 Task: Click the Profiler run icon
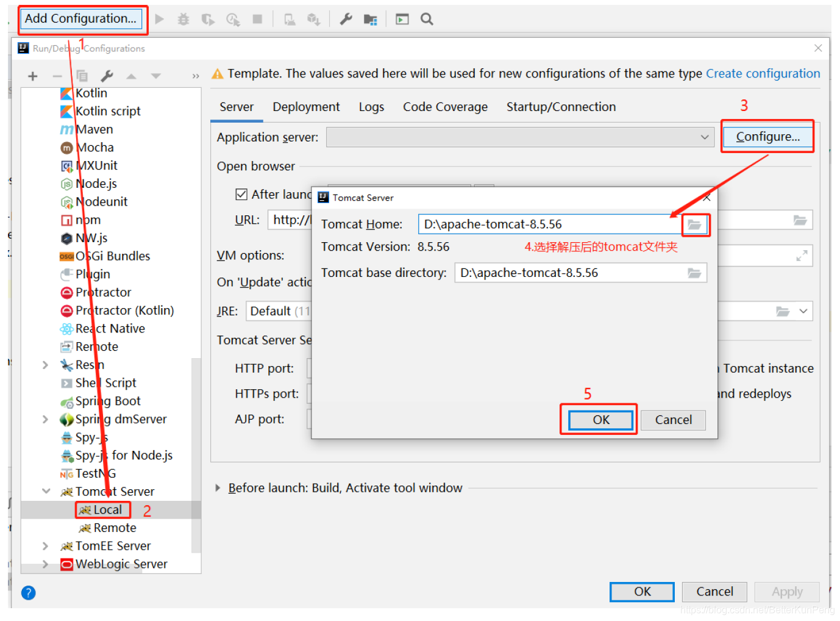(233, 20)
